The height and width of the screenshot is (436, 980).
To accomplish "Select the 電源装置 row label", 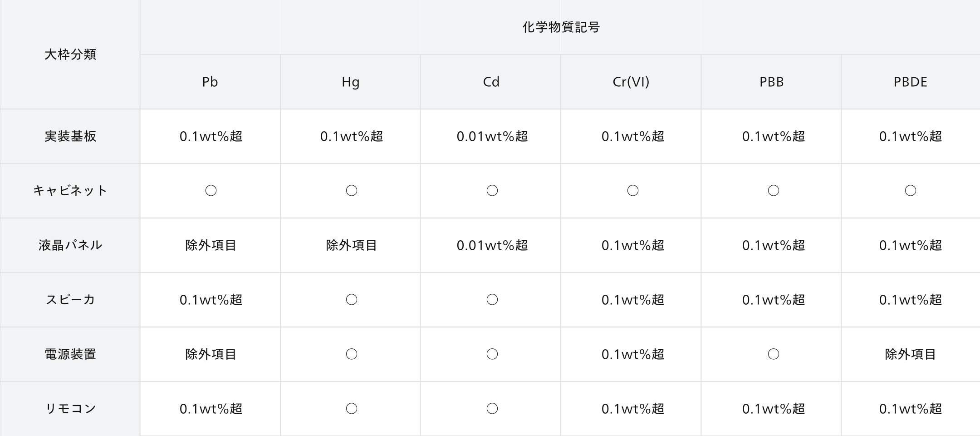I will pos(70,354).
